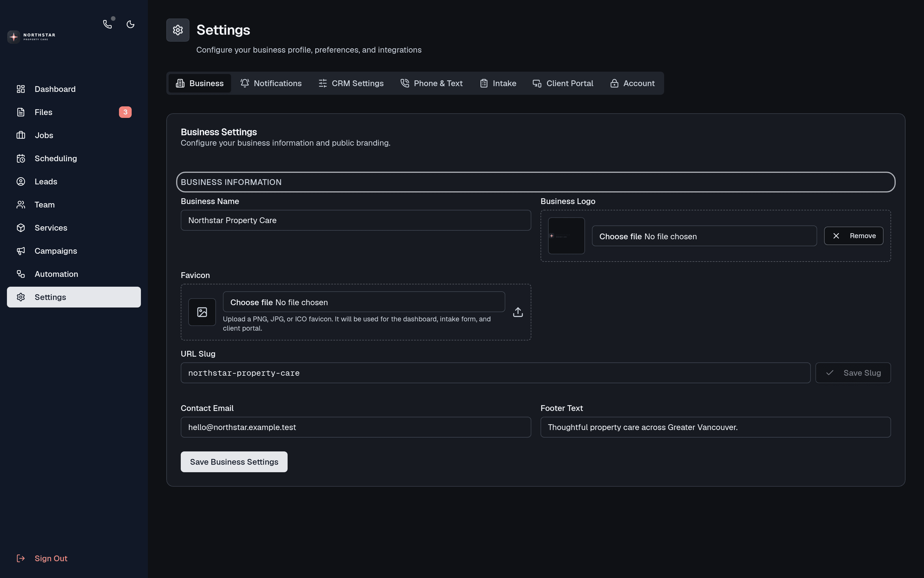Click the Settings gear icon beside page title
This screenshot has width=924, height=578.
pyautogui.click(x=178, y=30)
